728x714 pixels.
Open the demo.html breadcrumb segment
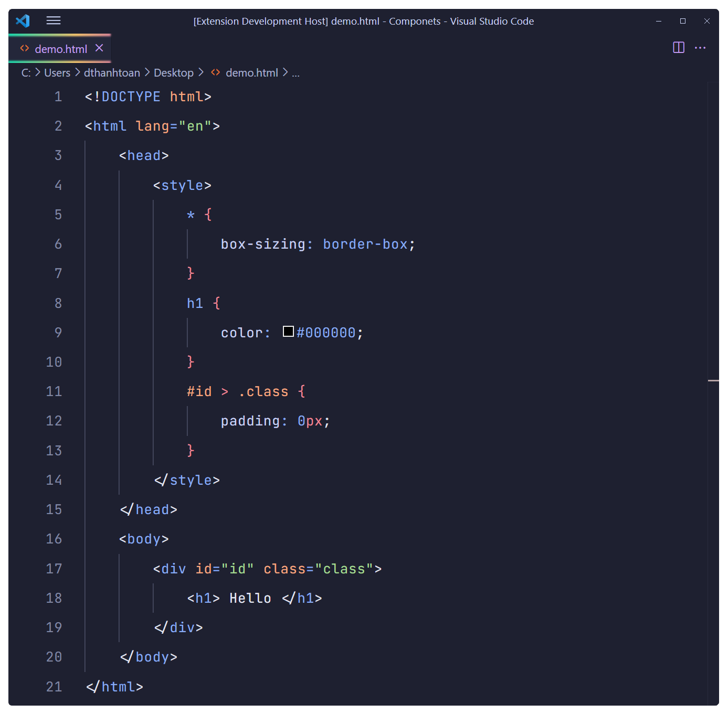pyautogui.click(x=252, y=73)
